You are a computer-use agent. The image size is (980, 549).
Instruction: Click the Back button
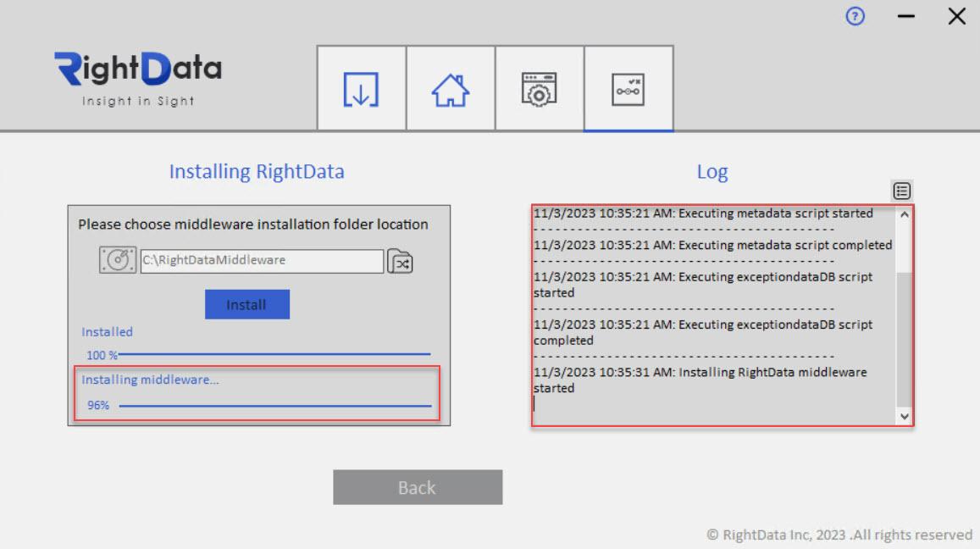pos(418,486)
